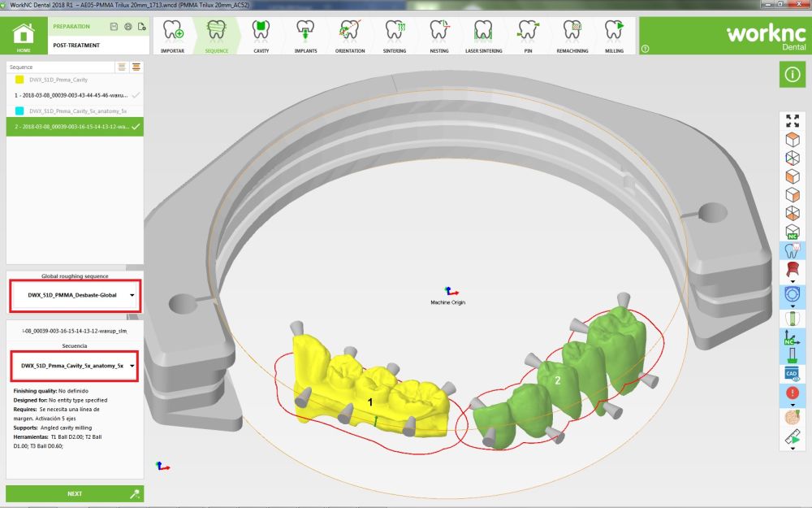The image size is (812, 508).
Task: Expand the dropdown arrow under disc holder icon
Action: [x=793, y=306]
